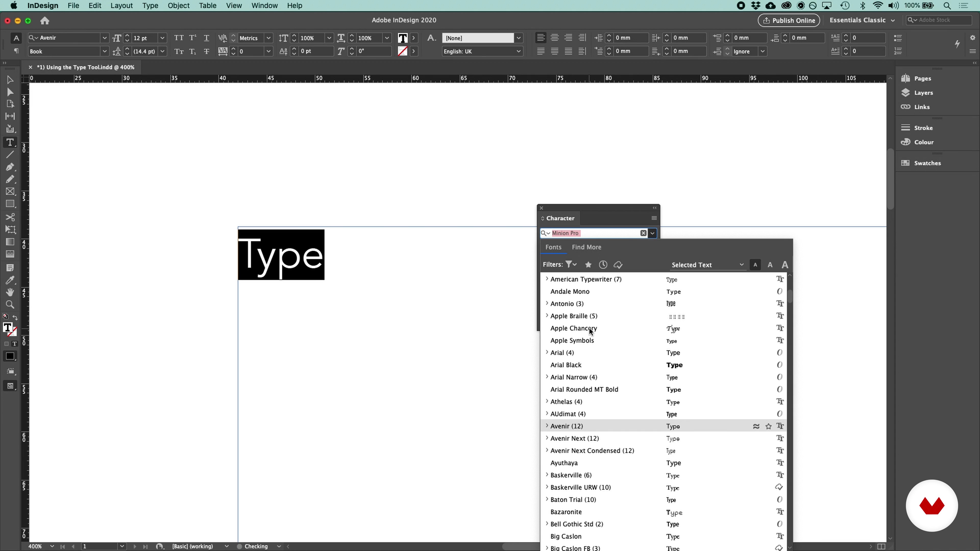The height and width of the screenshot is (551, 980).
Task: Switch to the Fonts tab
Action: [553, 247]
